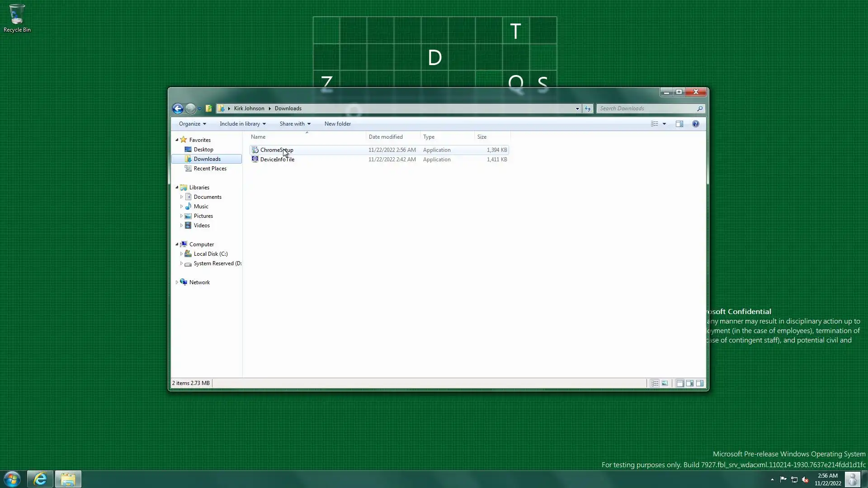
Task: Expand the Local Disk (C:) tree node
Action: pyautogui.click(x=181, y=254)
